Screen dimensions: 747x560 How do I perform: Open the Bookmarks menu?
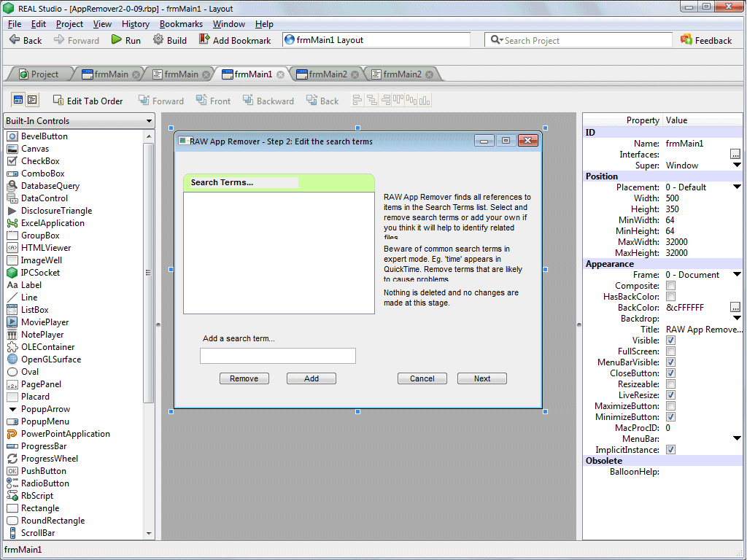pyautogui.click(x=181, y=24)
